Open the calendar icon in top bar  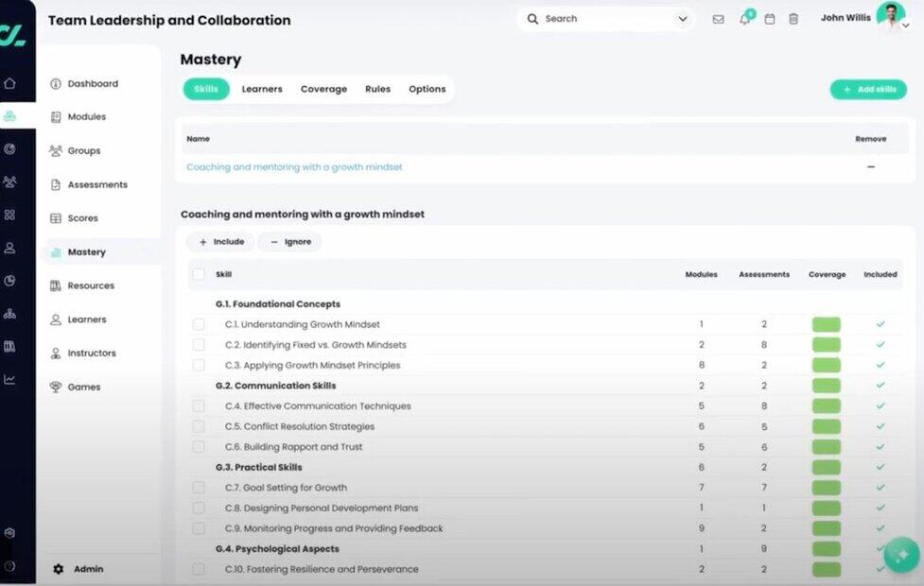[770, 19]
